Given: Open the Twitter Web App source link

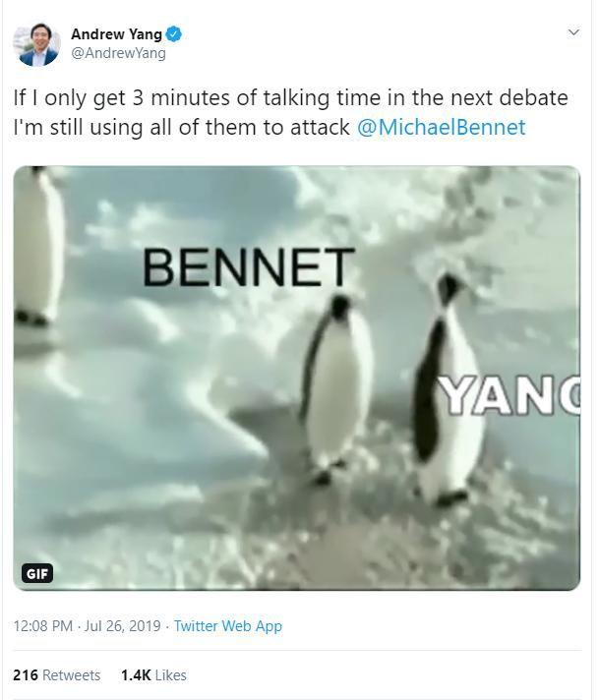Looking at the screenshot, I should click(x=228, y=625).
